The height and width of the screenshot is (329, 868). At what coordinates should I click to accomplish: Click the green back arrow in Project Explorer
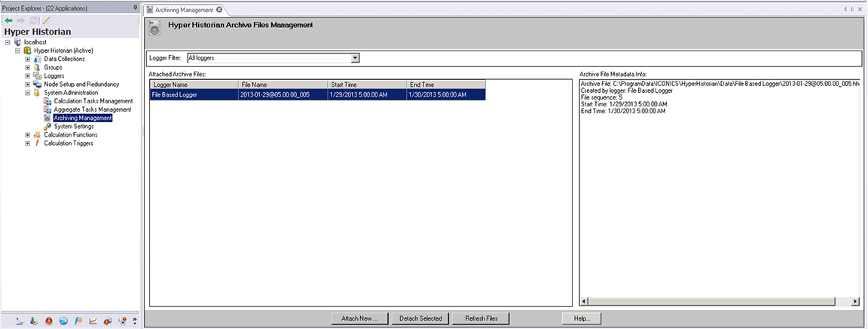(x=8, y=20)
